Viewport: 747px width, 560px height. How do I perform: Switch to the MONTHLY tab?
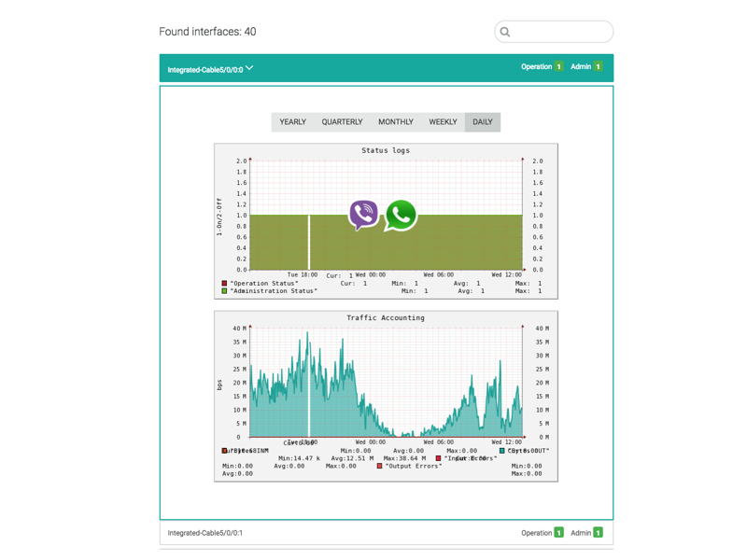[396, 122]
